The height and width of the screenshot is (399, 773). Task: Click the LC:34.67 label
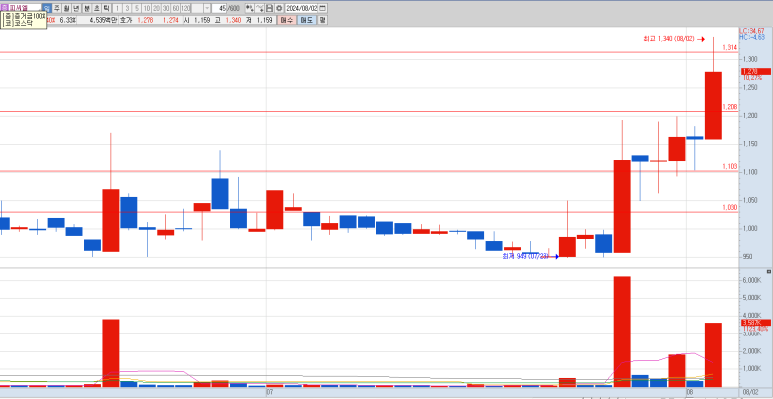(x=752, y=31)
